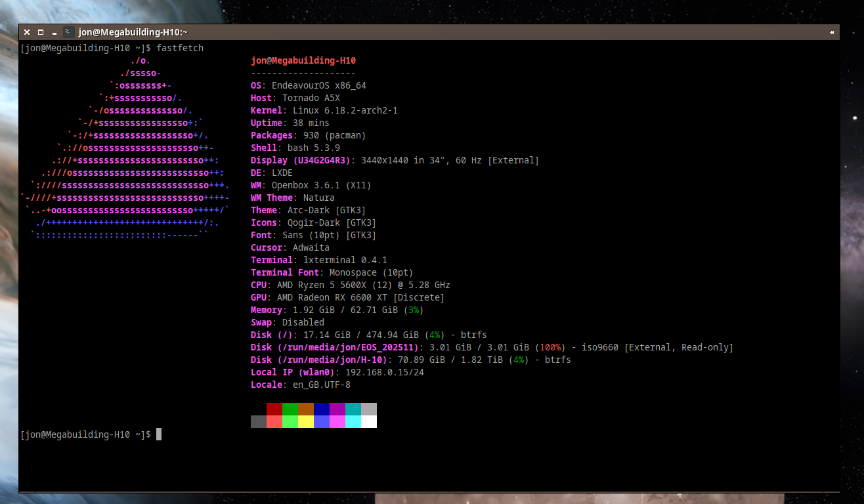The image size is (864, 504).
Task: Click the dark red color block
Action: [x=274, y=409]
